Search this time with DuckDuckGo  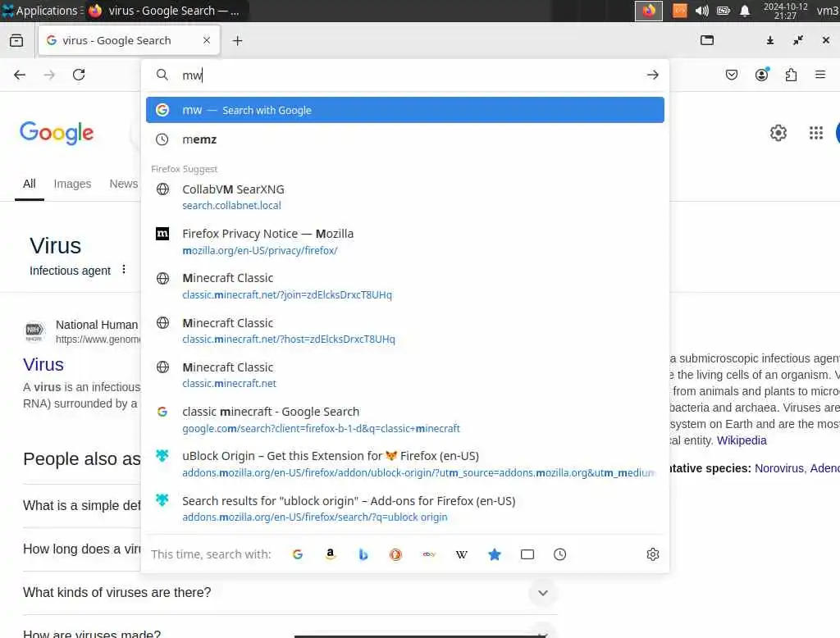click(x=395, y=554)
